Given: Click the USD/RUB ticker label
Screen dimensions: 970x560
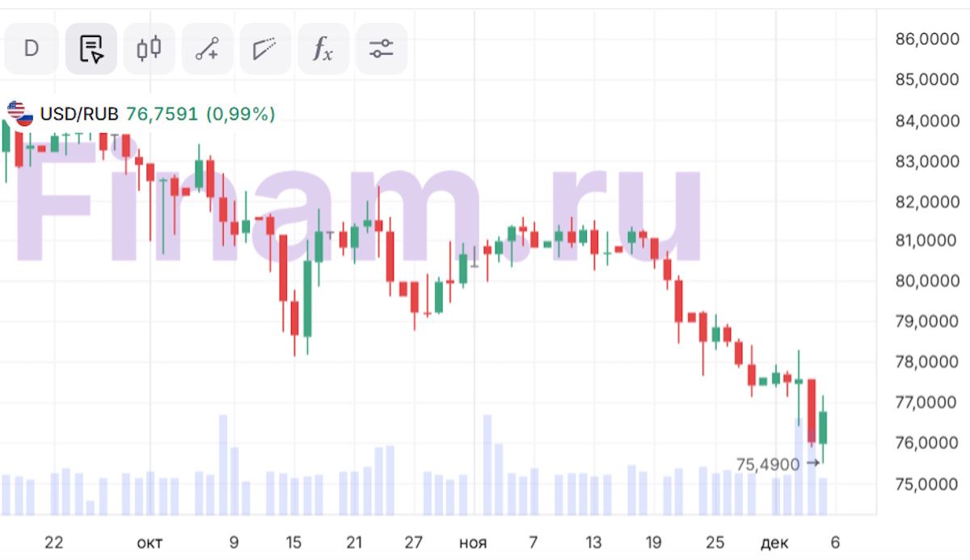Looking at the screenshot, I should point(79,114).
